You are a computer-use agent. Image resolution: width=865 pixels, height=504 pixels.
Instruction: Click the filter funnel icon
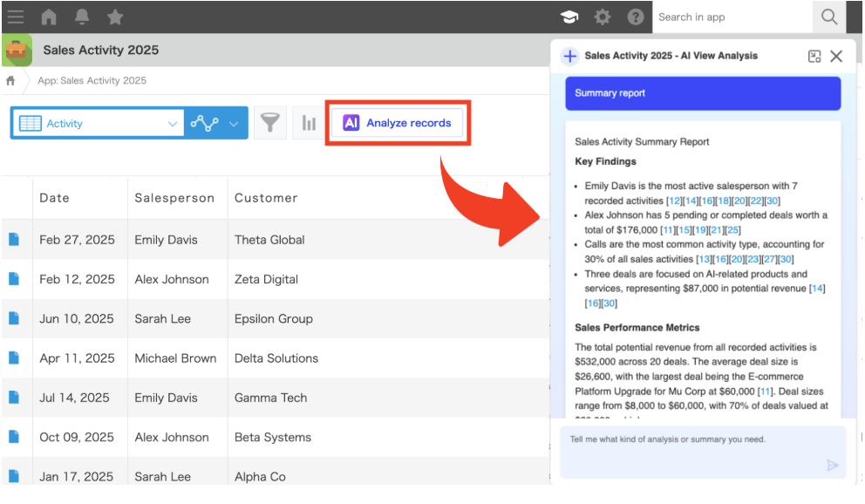270,123
